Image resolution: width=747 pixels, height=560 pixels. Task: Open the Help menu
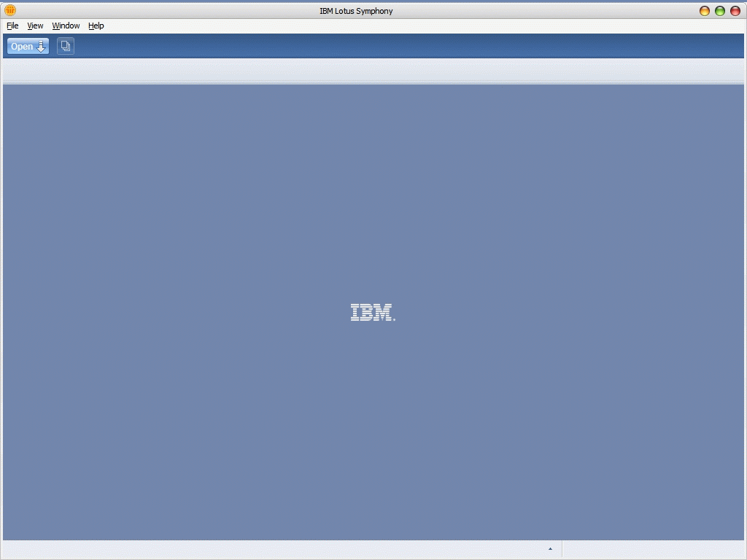96,26
